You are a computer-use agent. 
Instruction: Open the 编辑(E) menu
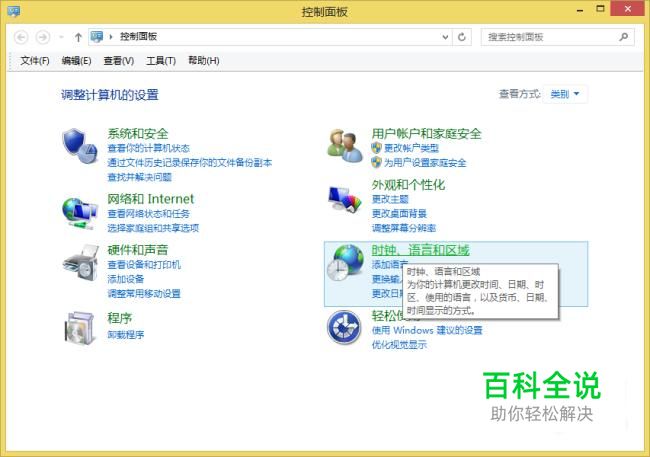76,61
